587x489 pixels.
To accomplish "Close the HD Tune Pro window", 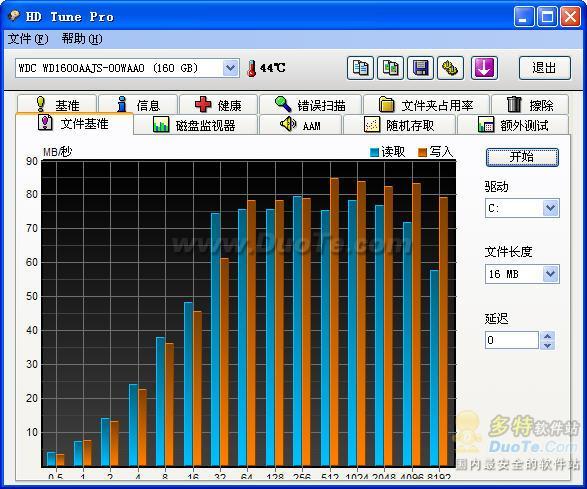I will coord(570,16).
